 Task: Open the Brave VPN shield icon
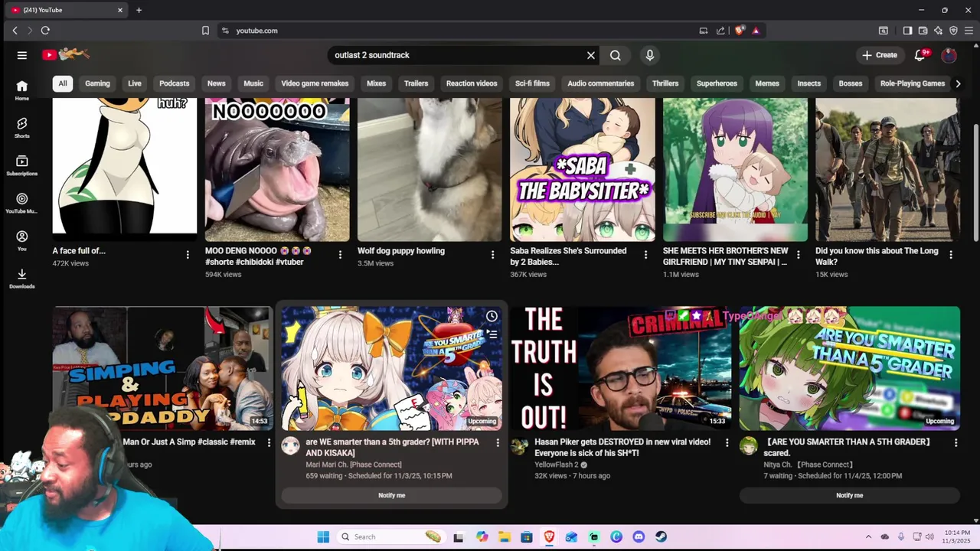point(953,31)
